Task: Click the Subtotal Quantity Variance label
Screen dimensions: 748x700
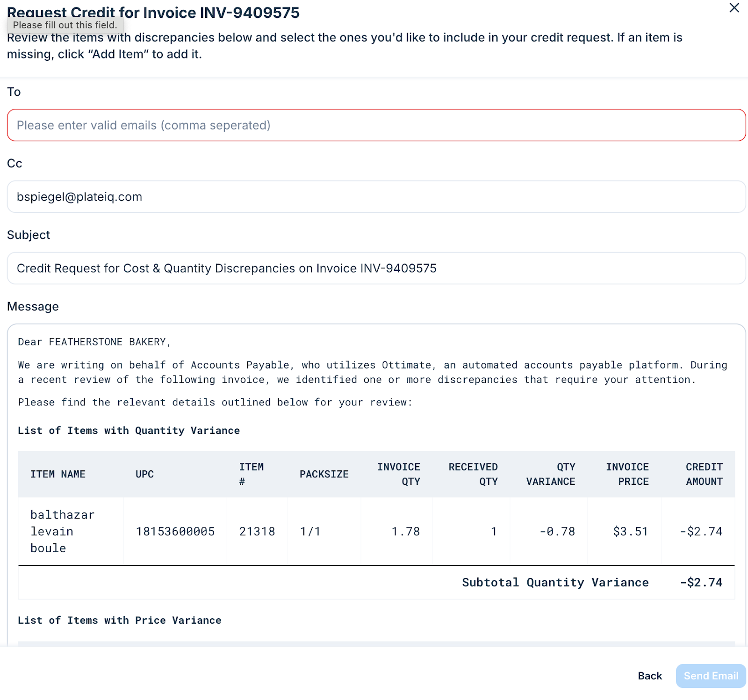Action: pyautogui.click(x=555, y=583)
